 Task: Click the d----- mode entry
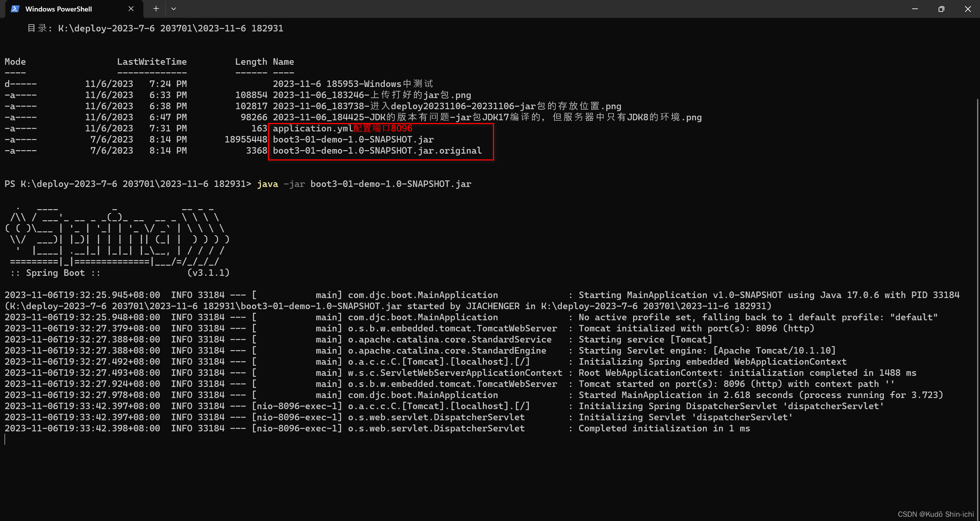pyautogui.click(x=21, y=84)
